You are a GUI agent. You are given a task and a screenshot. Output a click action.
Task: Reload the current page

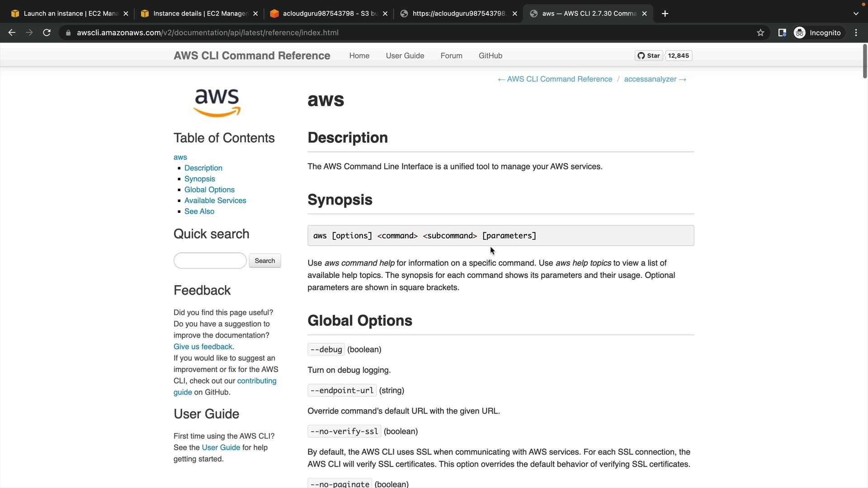47,33
